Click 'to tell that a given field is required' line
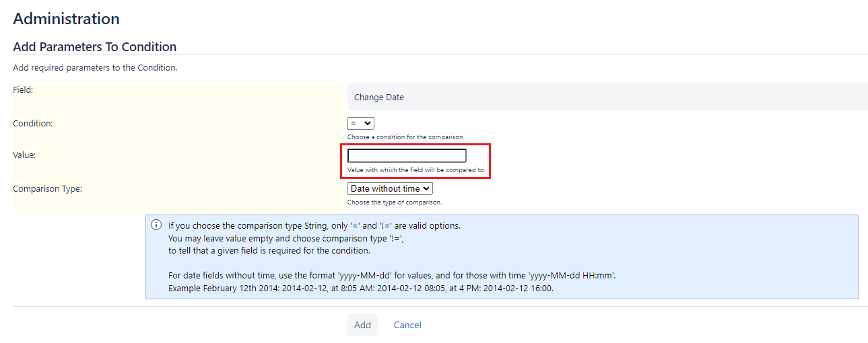Image resolution: width=868 pixels, height=343 pixels. 269,251
